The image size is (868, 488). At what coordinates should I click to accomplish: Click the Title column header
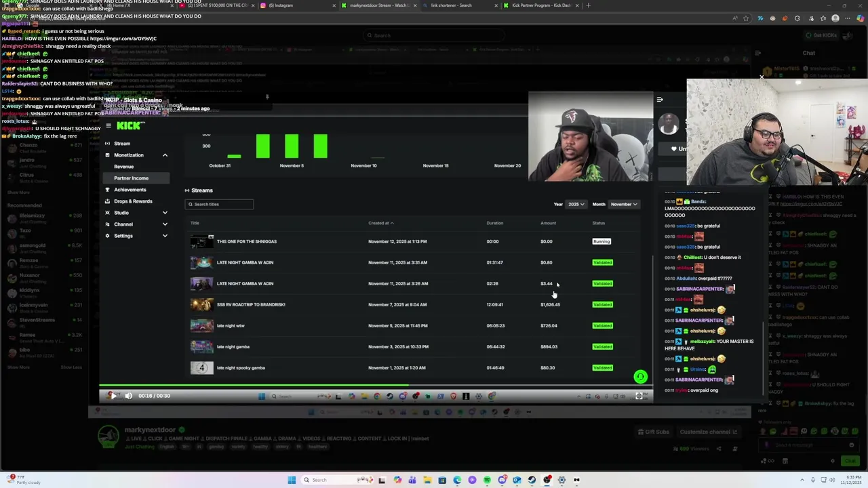pyautogui.click(x=195, y=223)
